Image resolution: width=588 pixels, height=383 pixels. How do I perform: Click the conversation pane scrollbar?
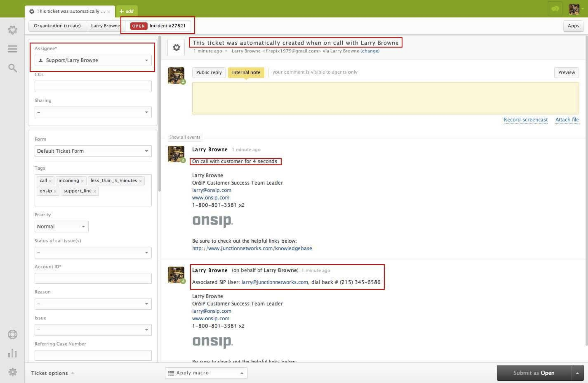point(586,190)
